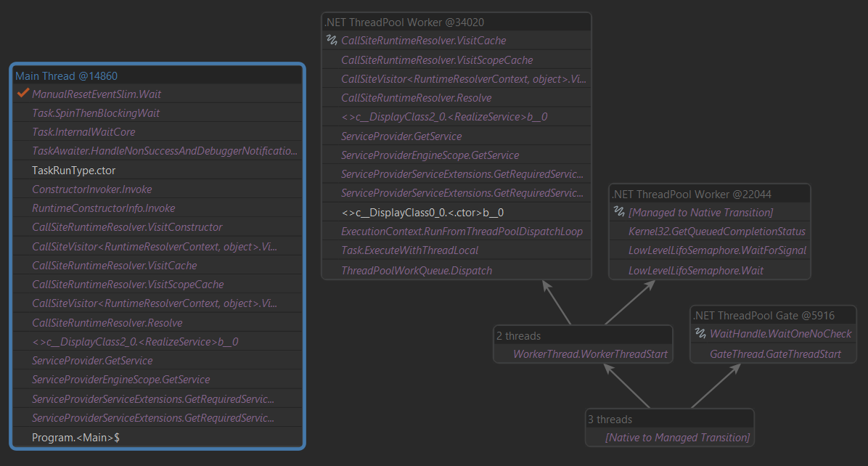Select the .NET ThreadPool Gate @5916 header
Viewport: 868px width, 466px height.
pos(756,315)
